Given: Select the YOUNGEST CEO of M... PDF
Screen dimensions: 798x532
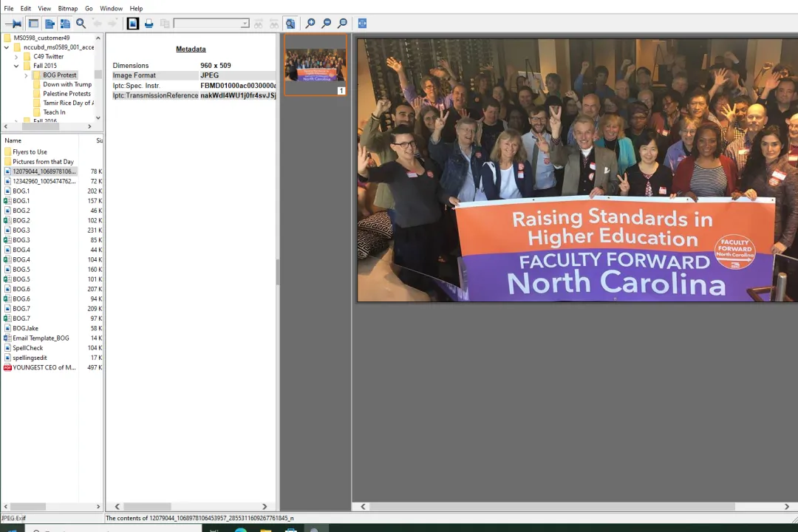Looking at the screenshot, I should tap(44, 367).
